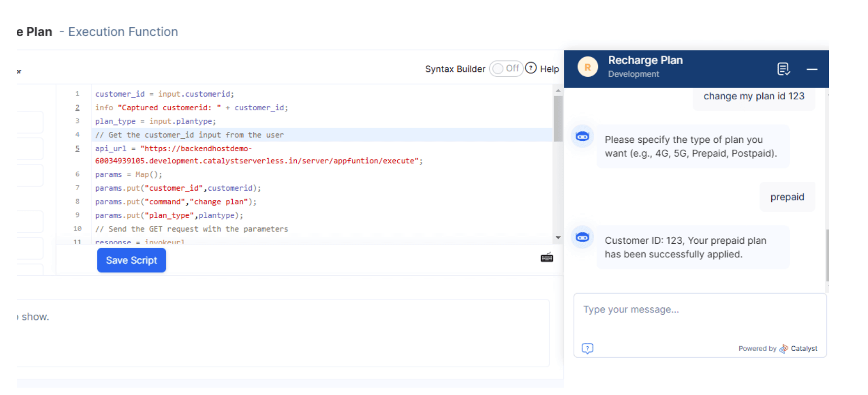Open the keyboard icon below the editor
This screenshot has width=868, height=395.
(546, 257)
